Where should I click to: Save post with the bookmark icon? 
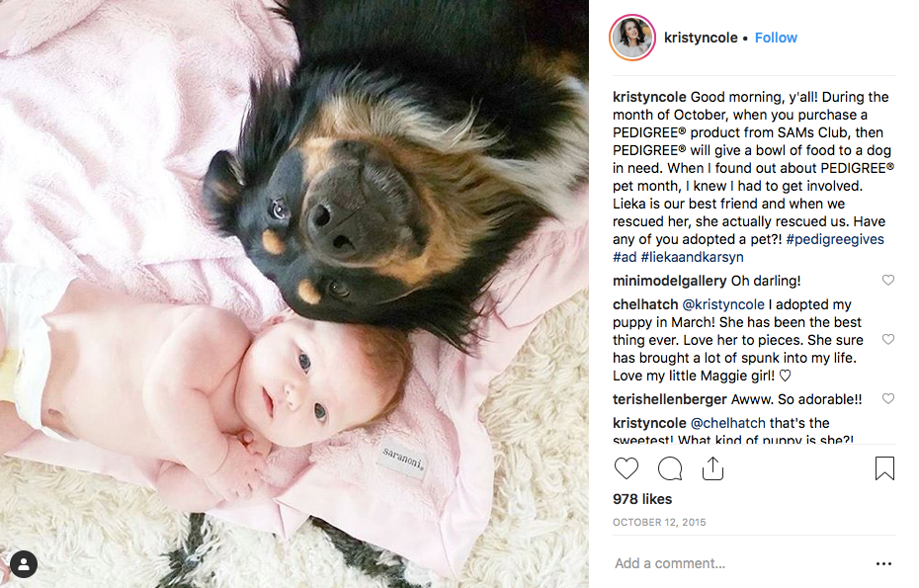884,468
